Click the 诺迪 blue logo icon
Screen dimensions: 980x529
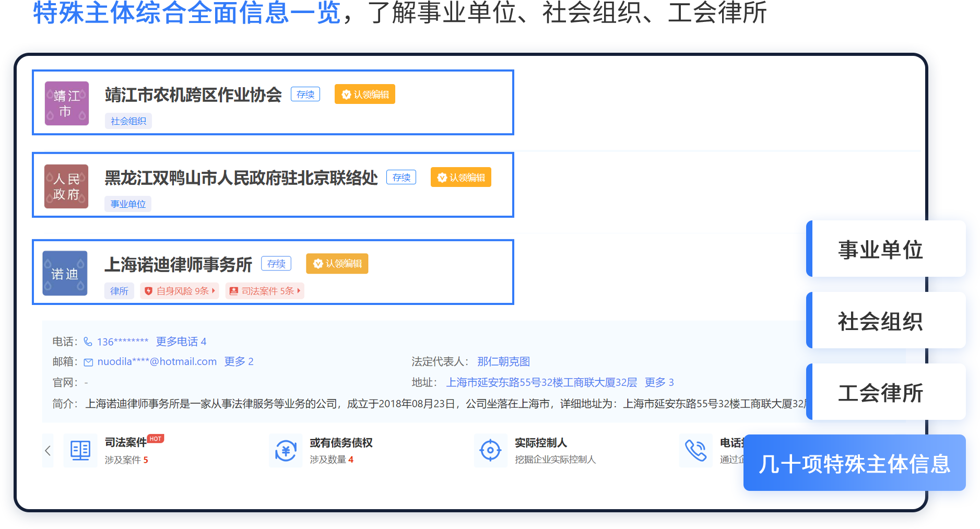coord(65,273)
